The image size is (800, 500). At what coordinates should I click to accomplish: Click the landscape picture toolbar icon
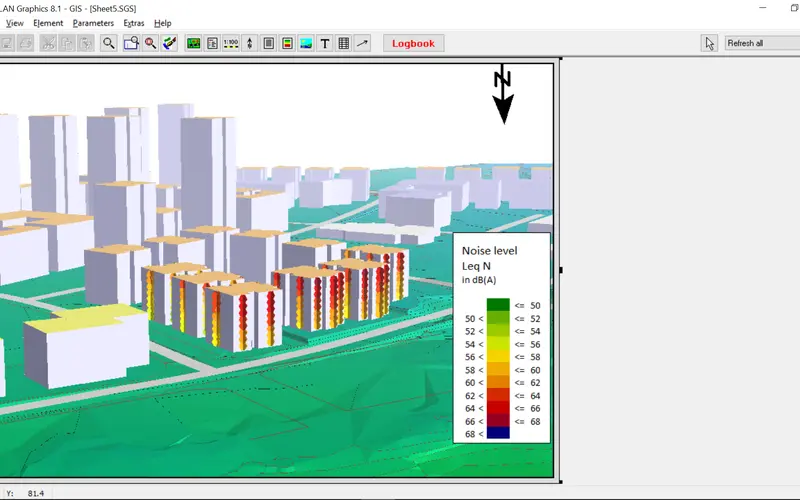click(306, 43)
